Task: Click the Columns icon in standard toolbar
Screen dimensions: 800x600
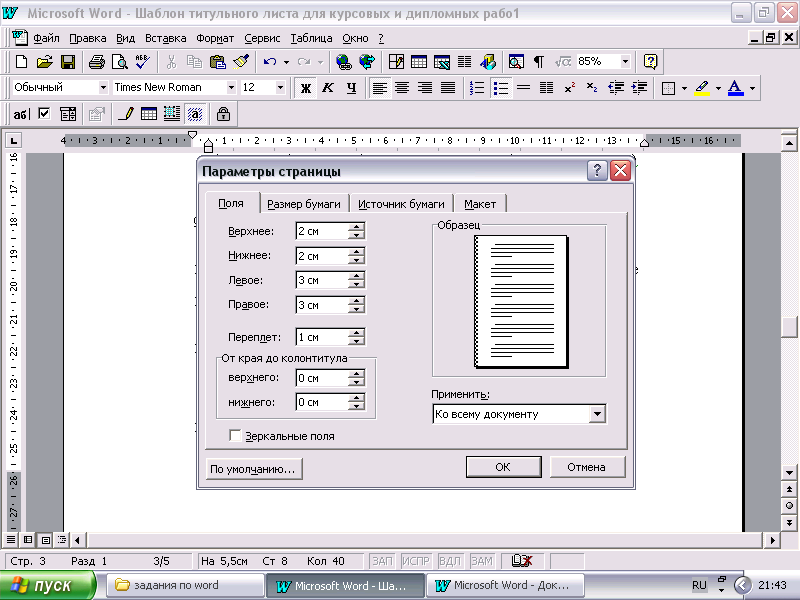Action: click(464, 62)
